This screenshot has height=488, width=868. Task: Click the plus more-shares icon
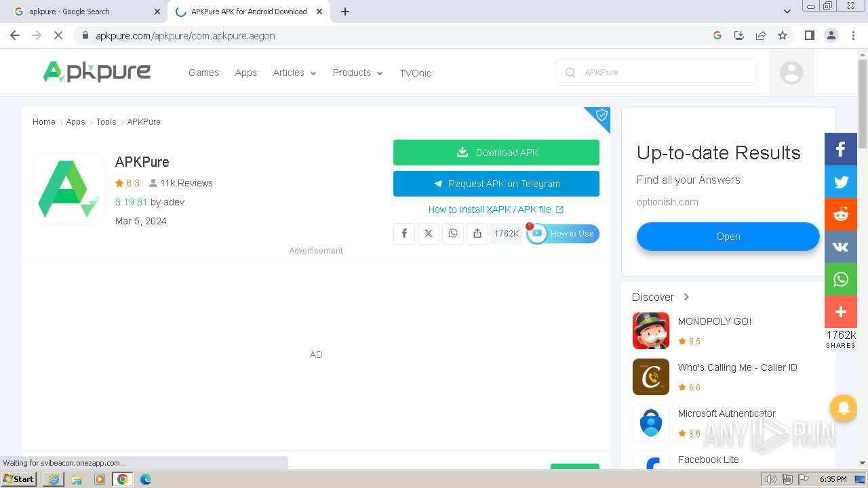(841, 312)
